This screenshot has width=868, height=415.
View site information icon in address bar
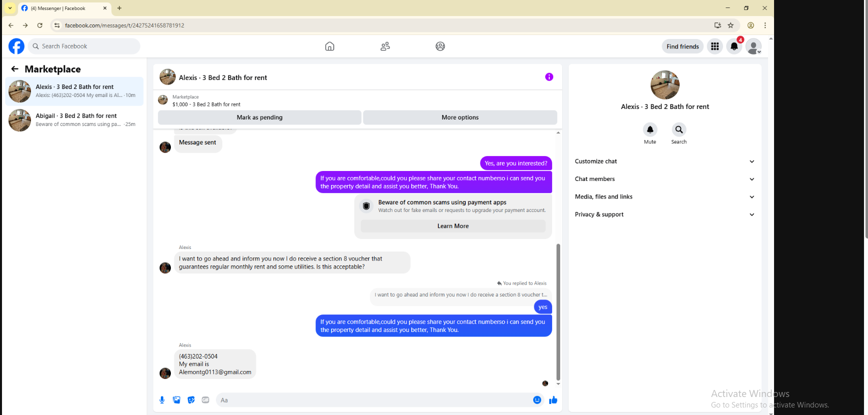[x=57, y=25]
